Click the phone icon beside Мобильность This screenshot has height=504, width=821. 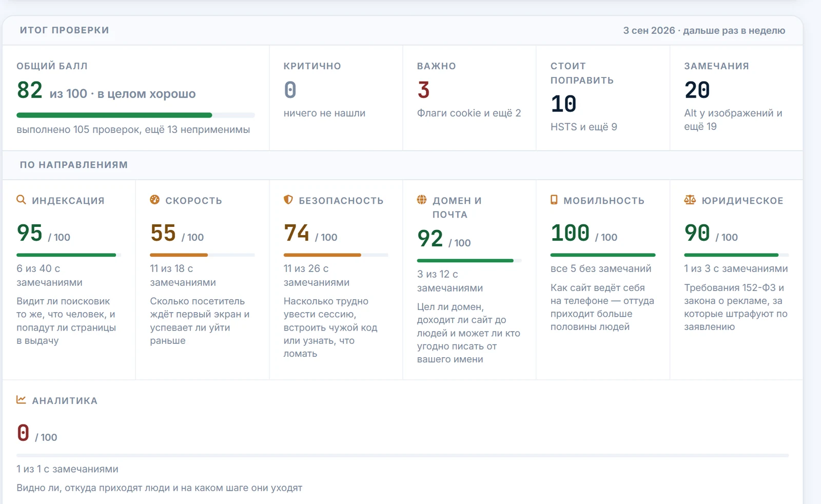pyautogui.click(x=554, y=200)
